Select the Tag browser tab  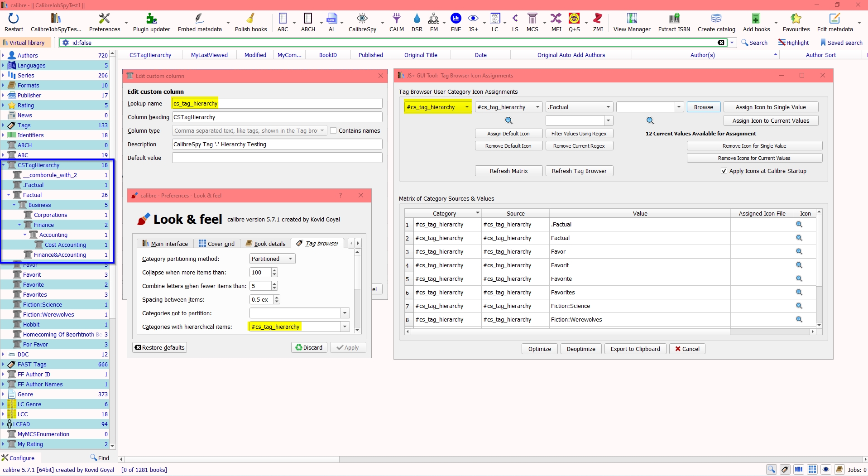[x=317, y=243]
